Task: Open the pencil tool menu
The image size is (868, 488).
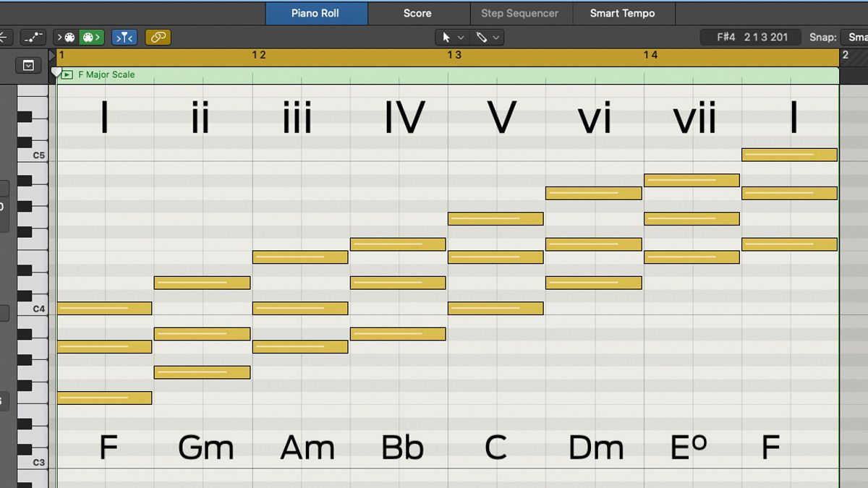Action: click(x=487, y=37)
